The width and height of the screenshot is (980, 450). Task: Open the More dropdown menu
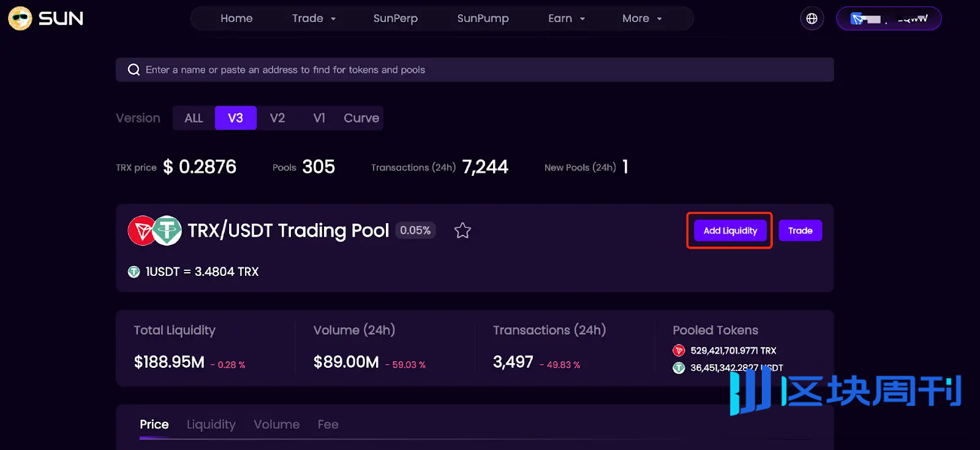click(641, 18)
